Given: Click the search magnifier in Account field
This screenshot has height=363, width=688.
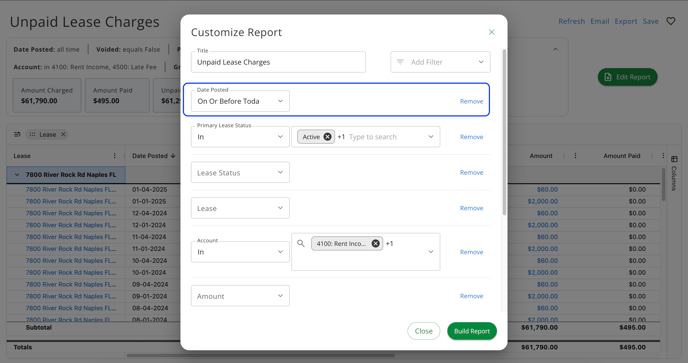Looking at the screenshot, I should pyautogui.click(x=301, y=243).
